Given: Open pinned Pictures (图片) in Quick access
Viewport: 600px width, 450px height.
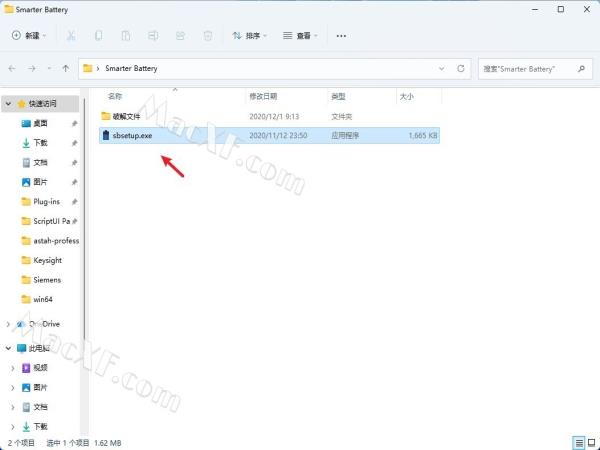Looking at the screenshot, I should click(40, 182).
